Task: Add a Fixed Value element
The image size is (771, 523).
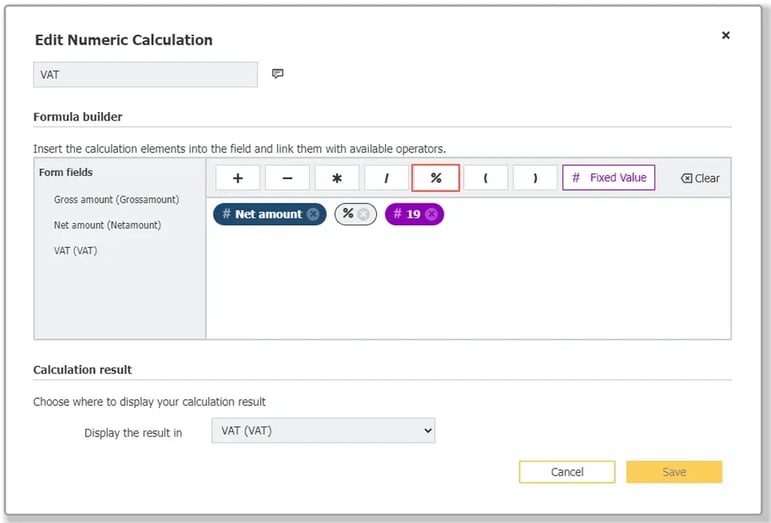Action: [x=609, y=177]
